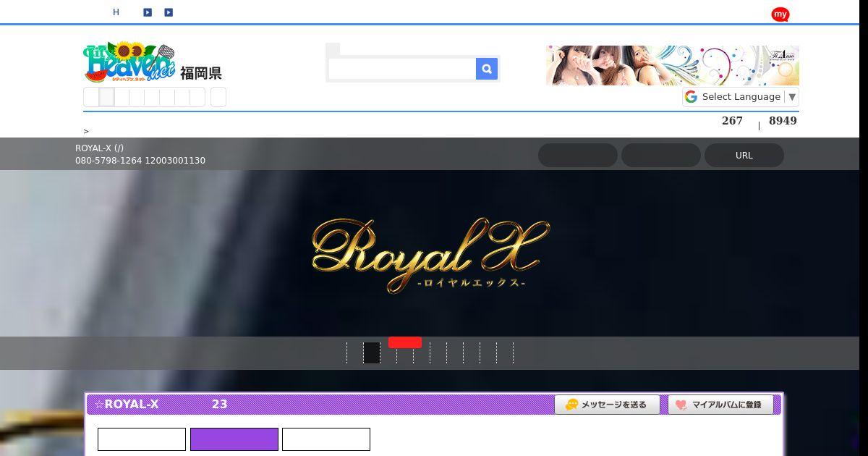Click the blue magnifier search button

point(487,69)
